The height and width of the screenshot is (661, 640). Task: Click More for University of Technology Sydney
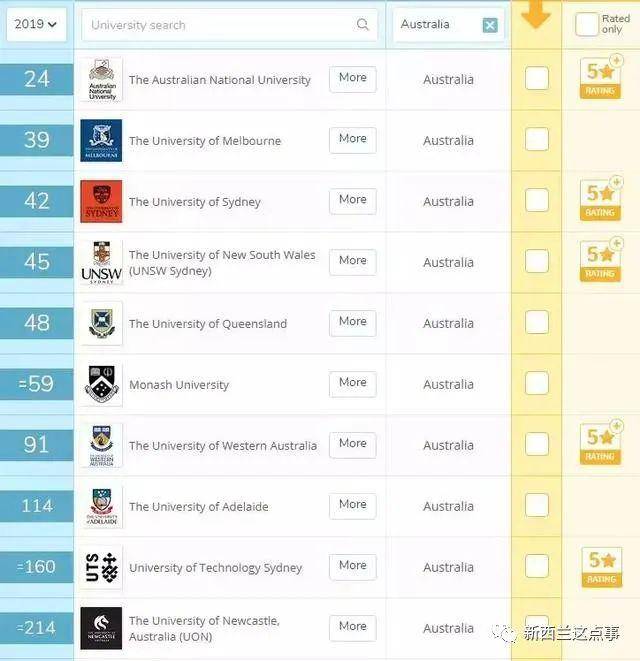pyautogui.click(x=353, y=567)
